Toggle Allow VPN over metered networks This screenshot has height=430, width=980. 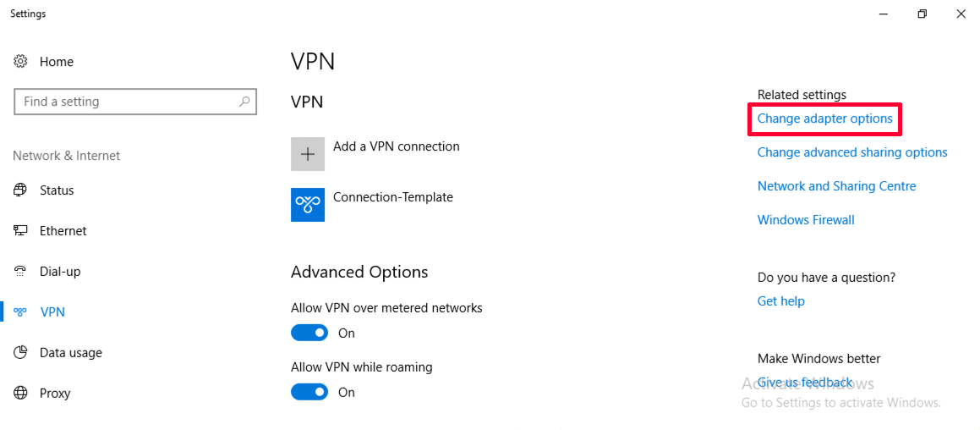tap(309, 333)
